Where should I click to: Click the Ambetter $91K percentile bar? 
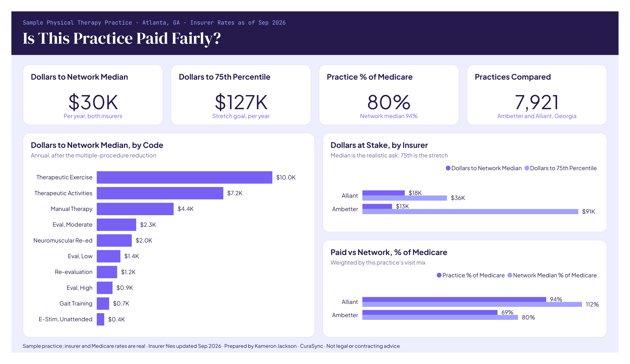pyautogui.click(x=470, y=212)
